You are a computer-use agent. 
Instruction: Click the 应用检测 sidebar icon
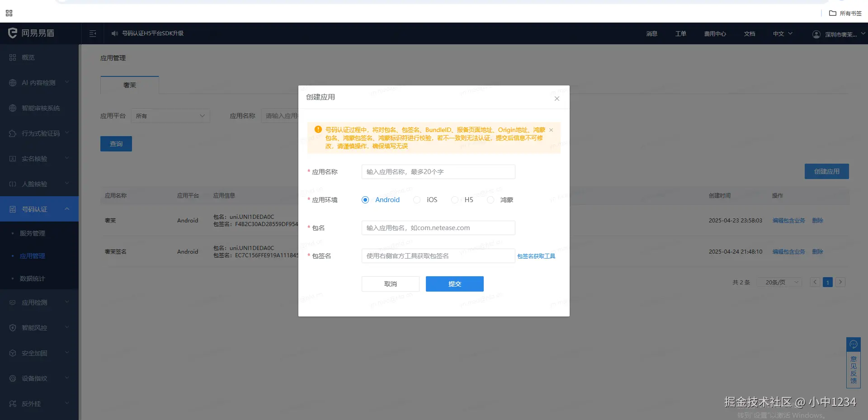(13, 302)
